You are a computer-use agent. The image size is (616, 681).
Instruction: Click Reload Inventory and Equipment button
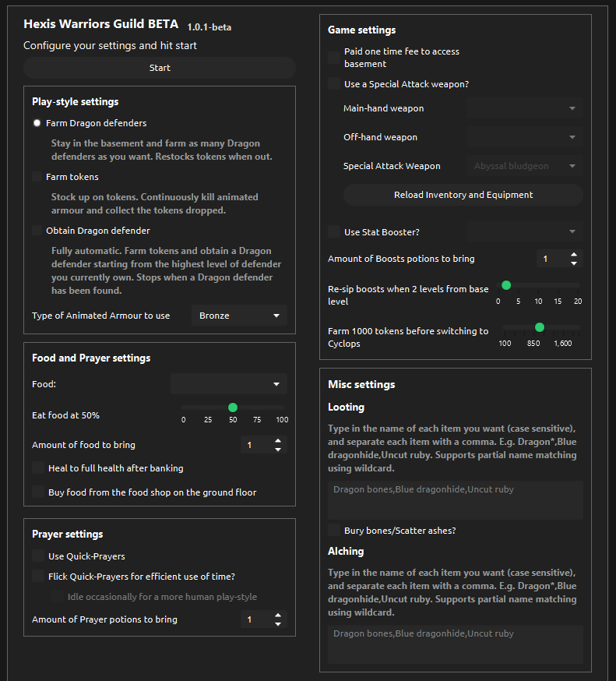(x=463, y=195)
